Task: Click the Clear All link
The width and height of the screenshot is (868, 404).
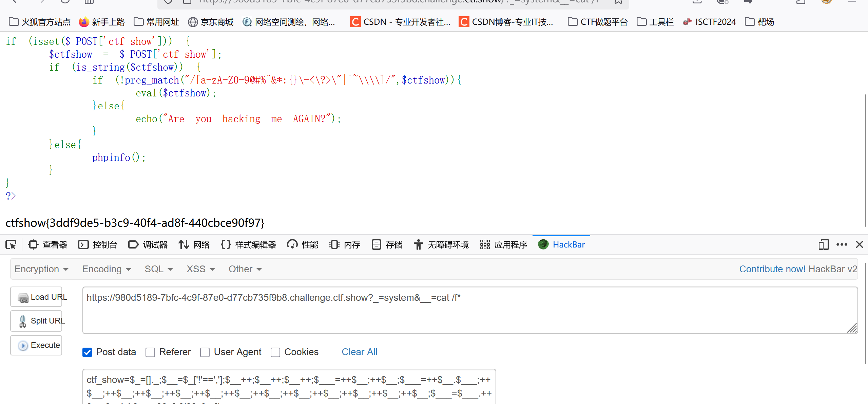Action: 359,352
